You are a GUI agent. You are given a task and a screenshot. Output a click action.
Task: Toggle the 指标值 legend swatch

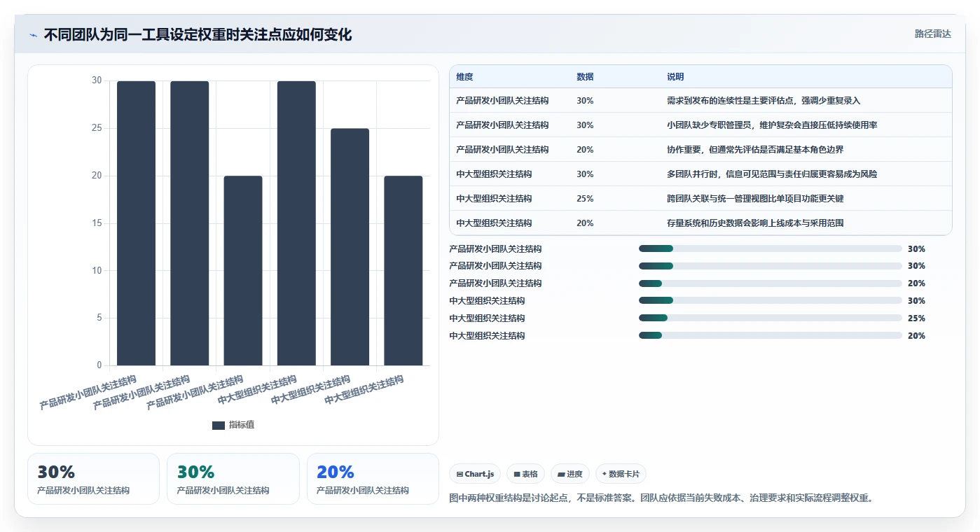coord(219,425)
